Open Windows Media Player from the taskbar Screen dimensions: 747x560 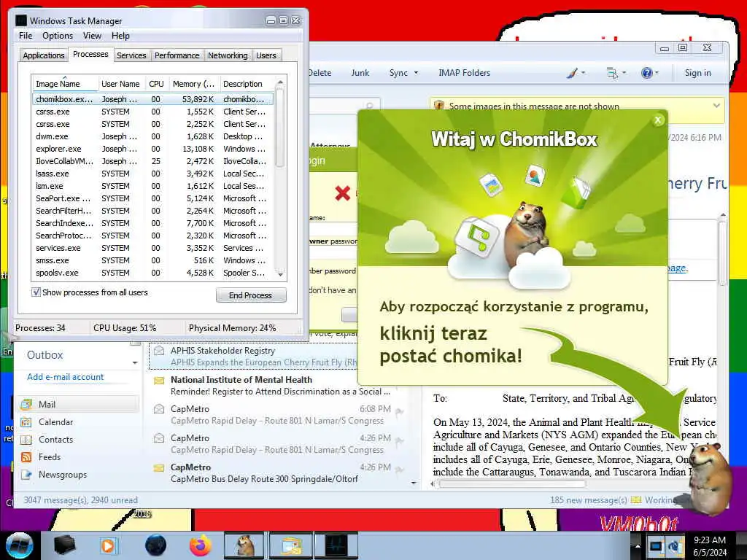pos(109,545)
